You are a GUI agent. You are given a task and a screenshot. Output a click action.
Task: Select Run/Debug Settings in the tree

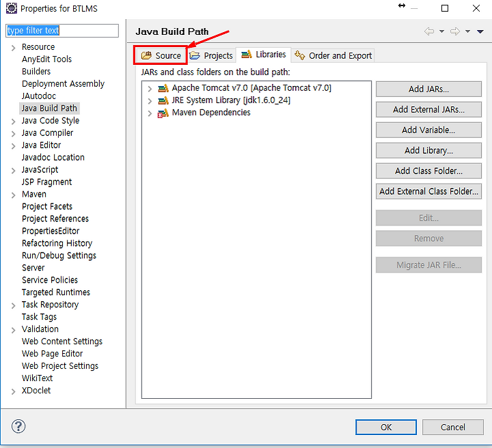59,255
